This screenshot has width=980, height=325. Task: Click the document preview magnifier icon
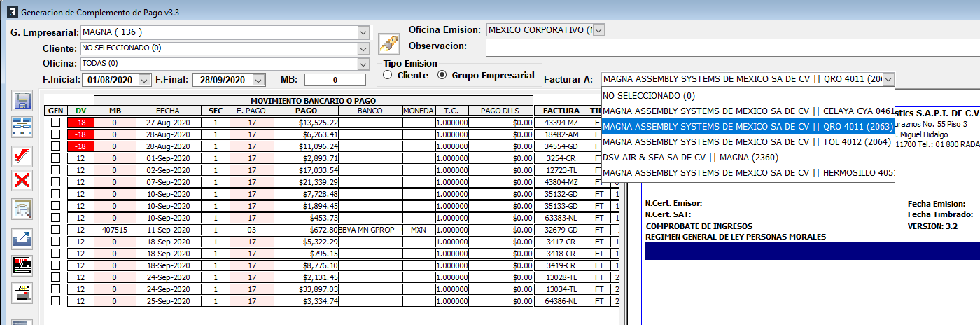pyautogui.click(x=22, y=209)
